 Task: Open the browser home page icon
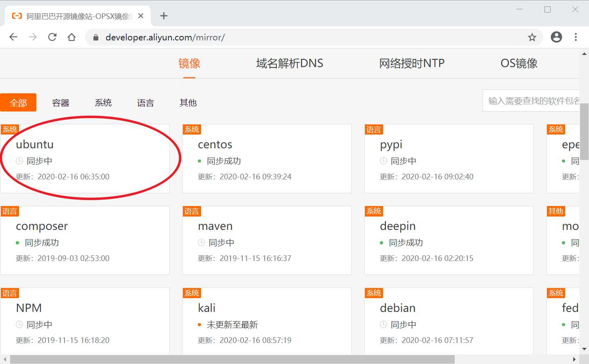pos(72,37)
